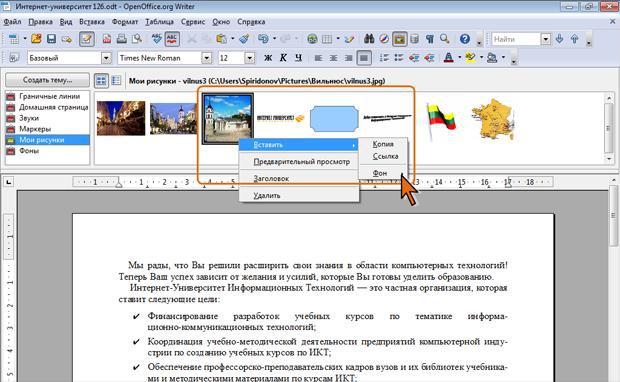Click the Undo icon
This screenshot has height=382, width=620.
(x=263, y=39)
